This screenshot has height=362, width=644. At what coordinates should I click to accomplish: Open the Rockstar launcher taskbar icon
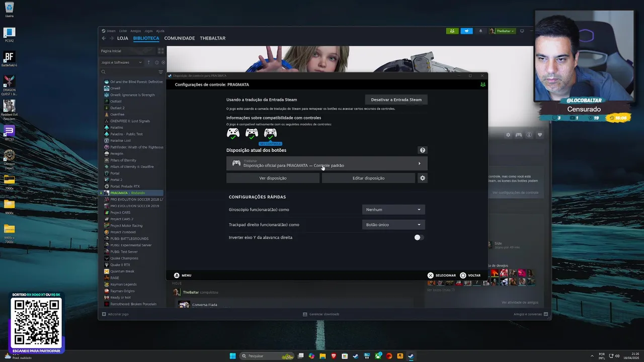pos(400,356)
